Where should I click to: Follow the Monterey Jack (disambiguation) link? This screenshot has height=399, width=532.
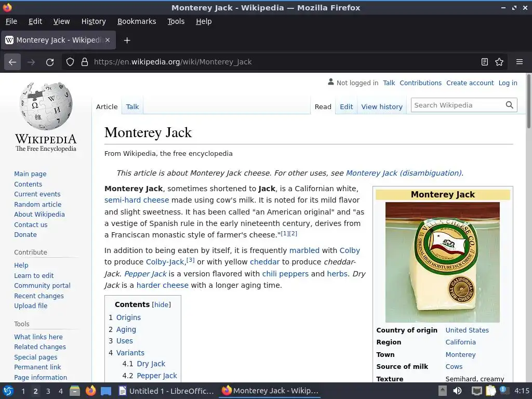[x=404, y=173]
